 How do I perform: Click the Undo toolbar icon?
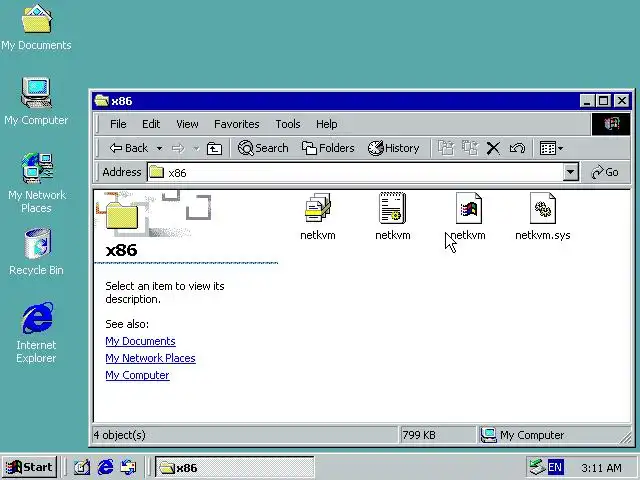(517, 148)
